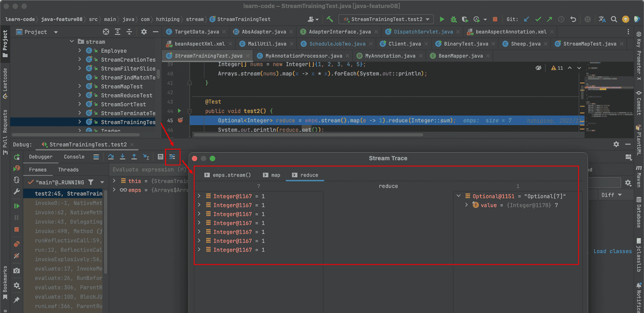Click the Load classes link
This screenshot has width=644, height=313.
(x=612, y=251)
